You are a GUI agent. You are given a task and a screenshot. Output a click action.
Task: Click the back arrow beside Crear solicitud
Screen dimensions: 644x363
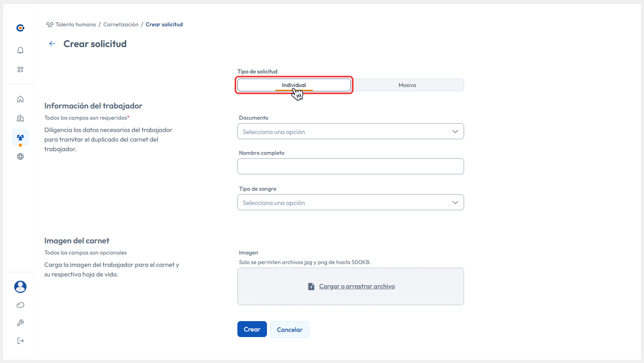click(x=52, y=44)
